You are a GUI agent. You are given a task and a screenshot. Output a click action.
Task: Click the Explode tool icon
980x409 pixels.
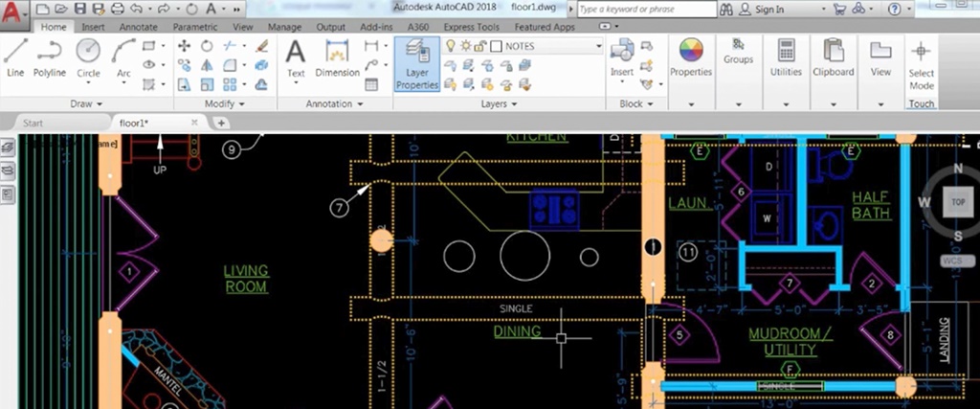pos(262,65)
